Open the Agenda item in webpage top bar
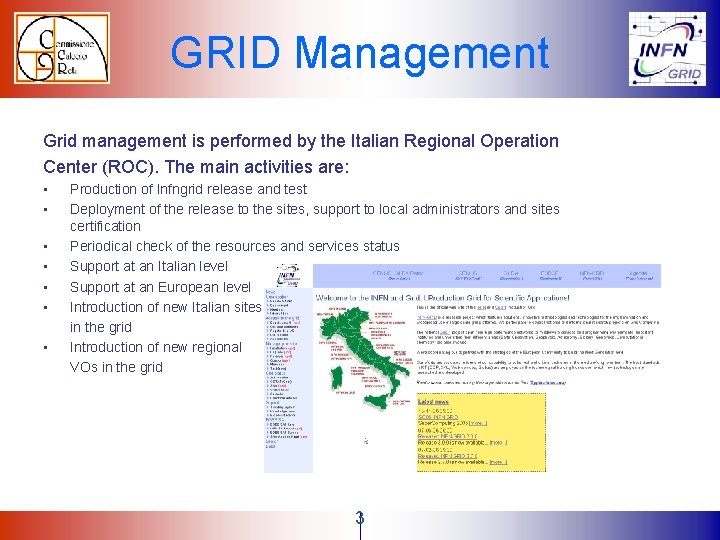Viewport: 720px width, 540px height. pyautogui.click(x=639, y=276)
